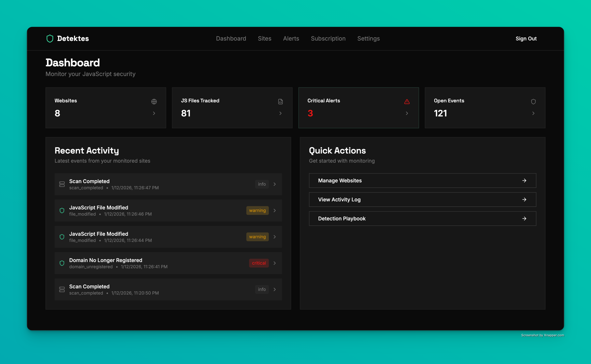Image resolution: width=591 pixels, height=364 pixels.
Task: Expand the critical Domain No Longer Registered row chevron
Action: tap(275, 263)
